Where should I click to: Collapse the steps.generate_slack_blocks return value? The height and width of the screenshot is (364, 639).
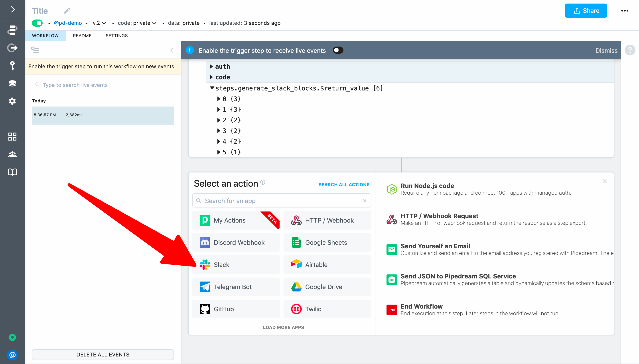point(212,88)
